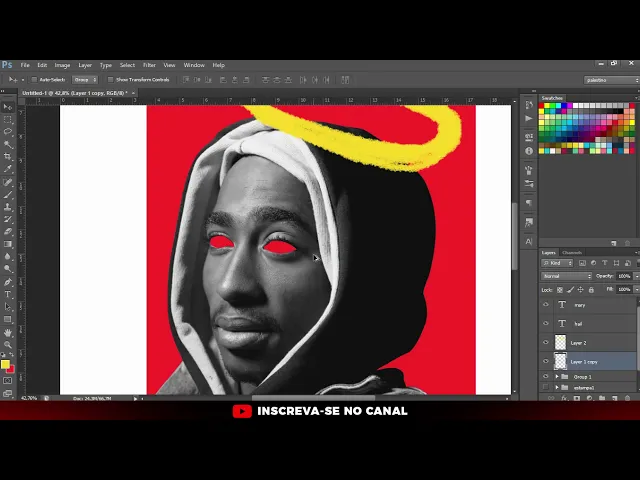Click Opacity value field
The width and height of the screenshot is (640, 480).
[x=624, y=276]
